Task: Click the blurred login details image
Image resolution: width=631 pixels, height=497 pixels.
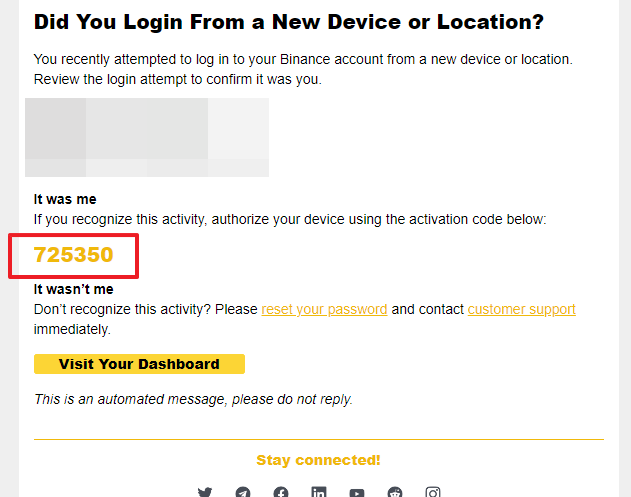Action: (147, 137)
